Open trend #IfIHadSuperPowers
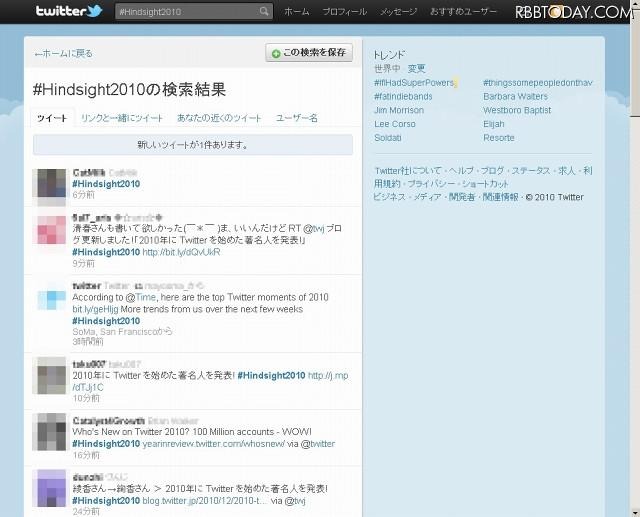 [414, 83]
